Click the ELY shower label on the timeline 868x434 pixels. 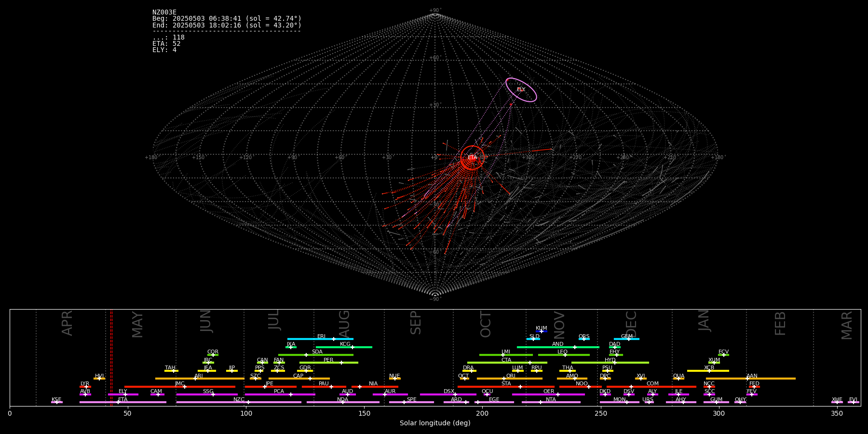click(123, 392)
